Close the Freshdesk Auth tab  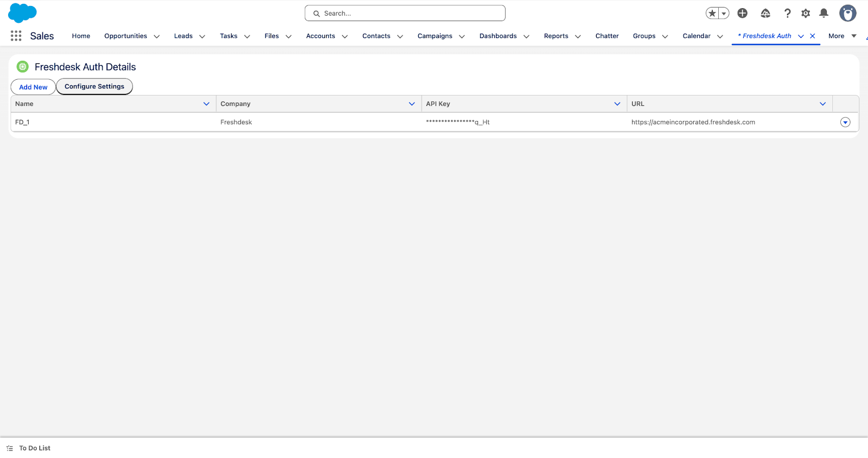tap(812, 36)
